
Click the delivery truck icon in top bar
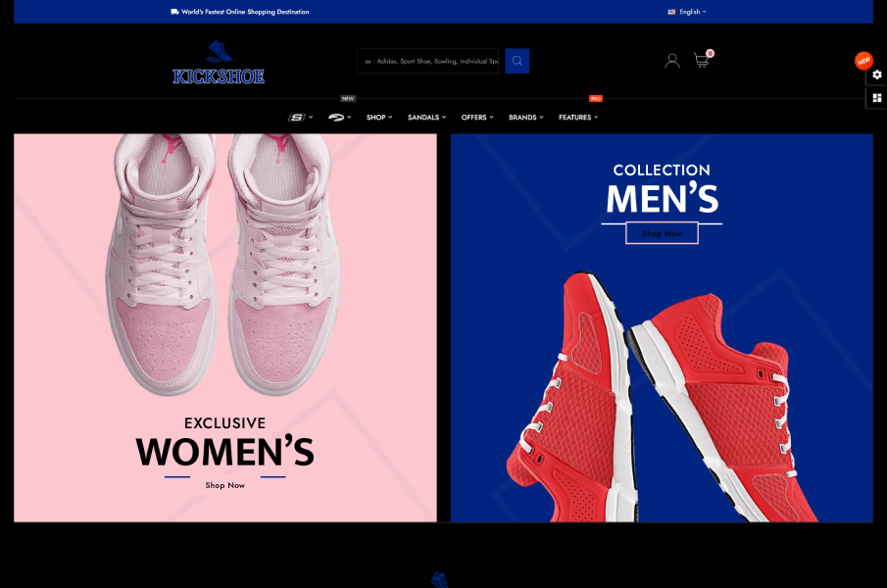click(174, 12)
